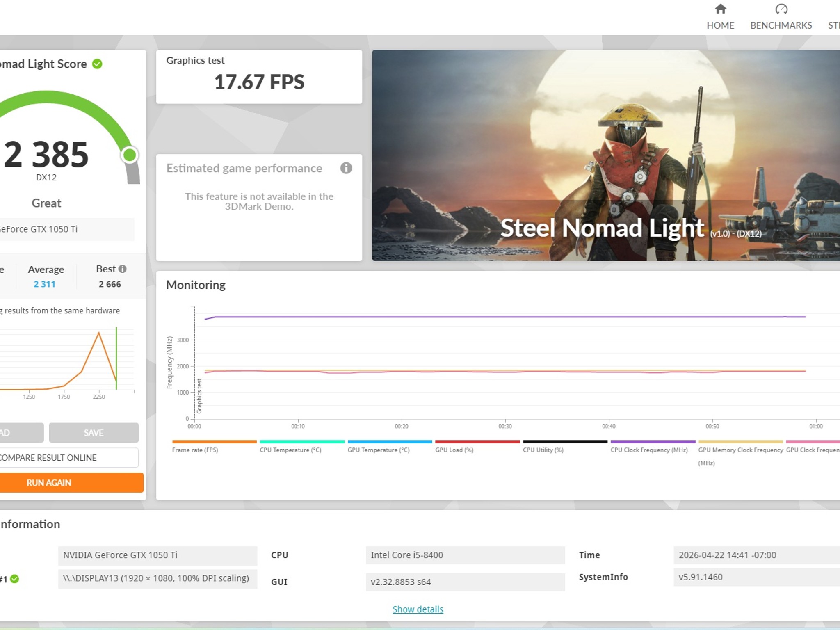This screenshot has width=840, height=630.
Task: Expand system info with Show details
Action: 418,609
